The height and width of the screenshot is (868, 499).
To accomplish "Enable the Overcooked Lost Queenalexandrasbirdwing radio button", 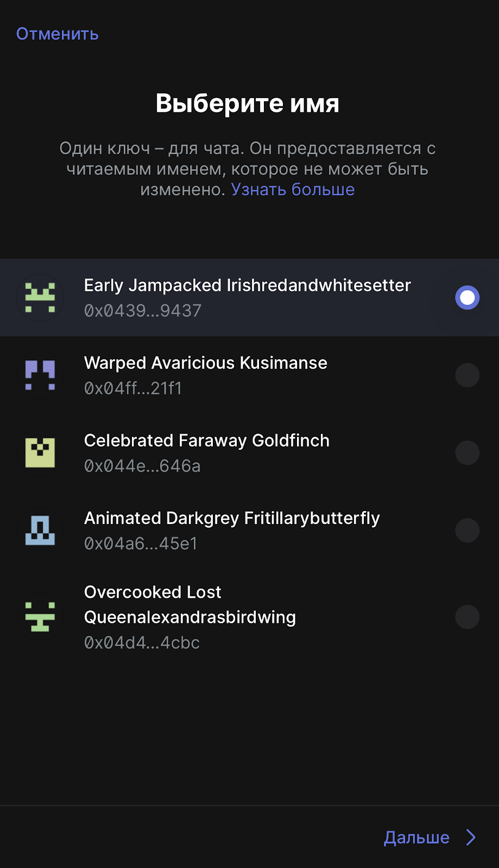I will coord(467,617).
